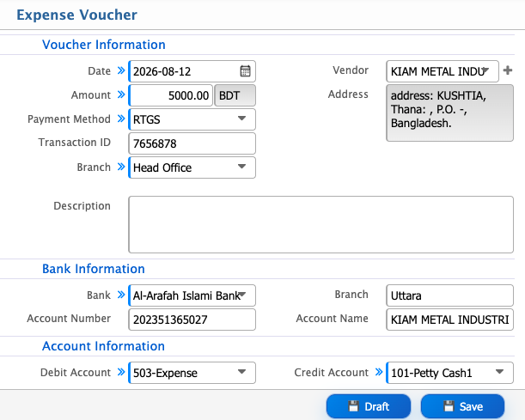Click the Date field showing 2026-08-12
The image size is (525, 420).
(x=192, y=71)
